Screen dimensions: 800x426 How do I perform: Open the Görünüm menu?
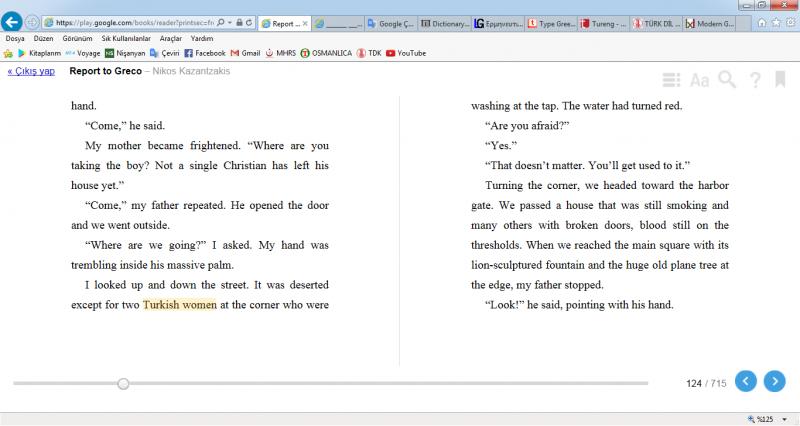(x=77, y=38)
